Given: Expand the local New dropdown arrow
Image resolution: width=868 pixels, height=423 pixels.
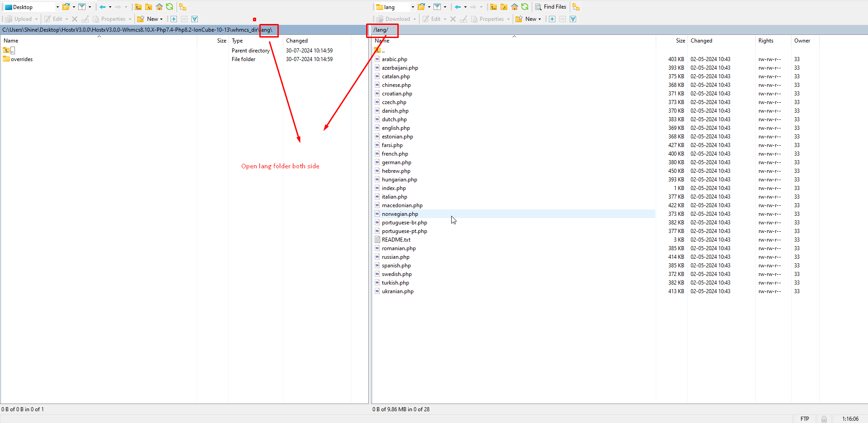Looking at the screenshot, I should tap(162, 19).
